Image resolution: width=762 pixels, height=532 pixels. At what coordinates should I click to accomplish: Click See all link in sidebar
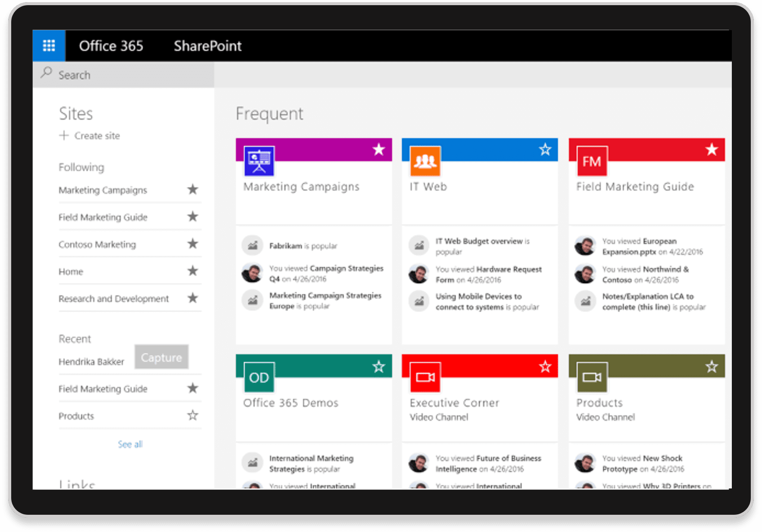click(130, 444)
